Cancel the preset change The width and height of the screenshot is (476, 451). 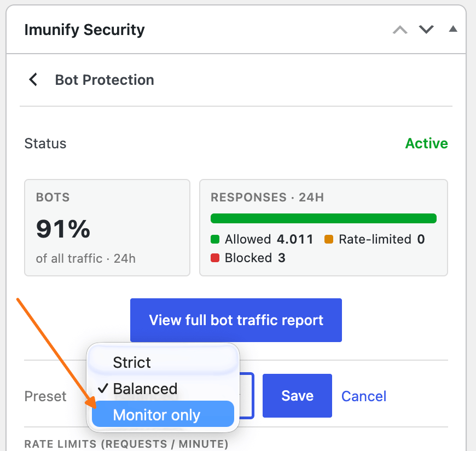(364, 396)
